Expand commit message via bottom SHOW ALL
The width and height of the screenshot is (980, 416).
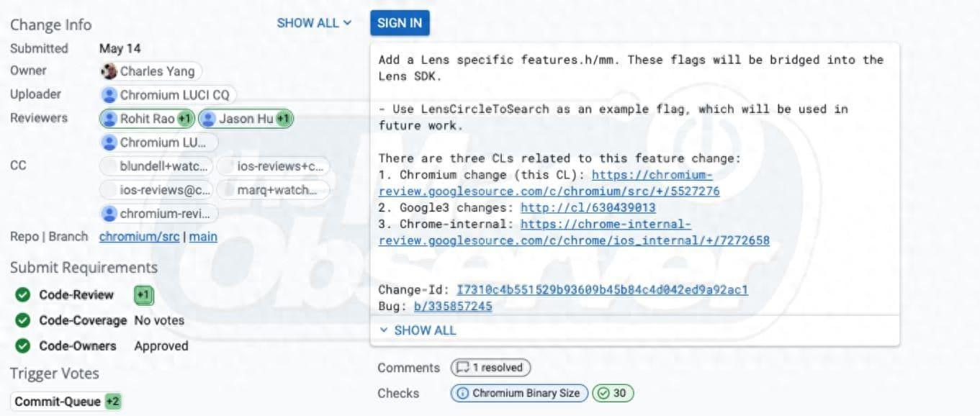pyautogui.click(x=418, y=330)
